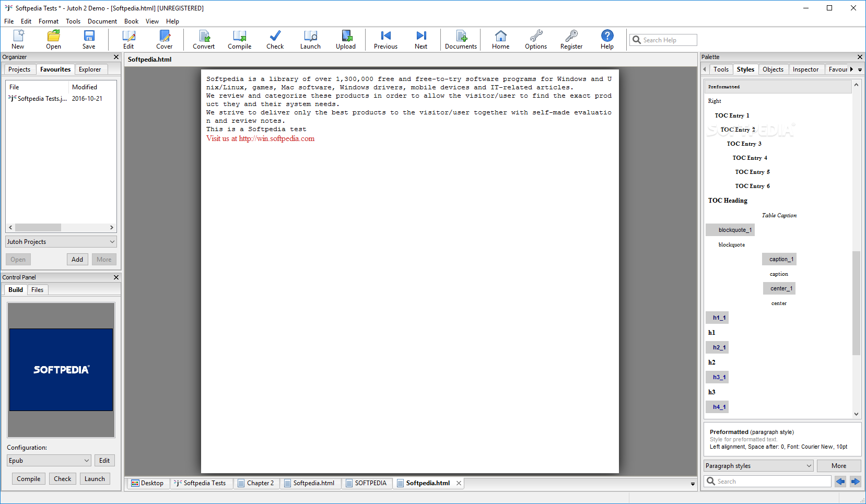This screenshot has width=866, height=504.
Task: Open a project with the Open folder icon
Action: pos(53,40)
